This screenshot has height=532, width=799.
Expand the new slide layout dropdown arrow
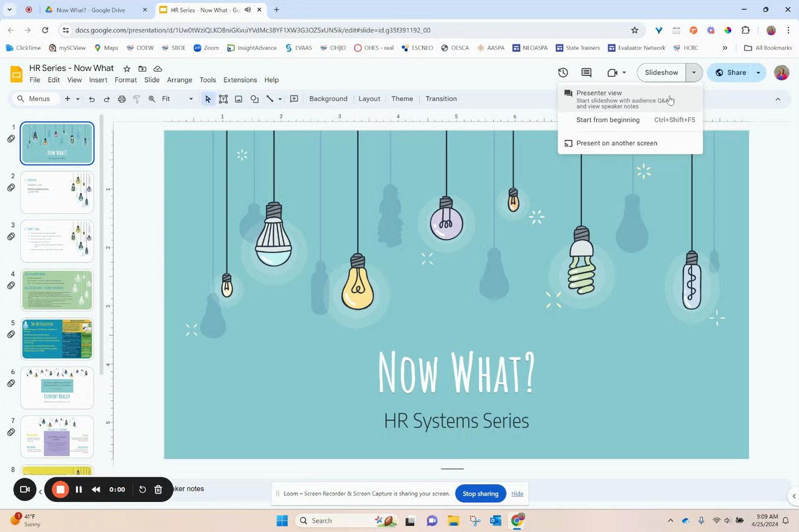(78, 99)
